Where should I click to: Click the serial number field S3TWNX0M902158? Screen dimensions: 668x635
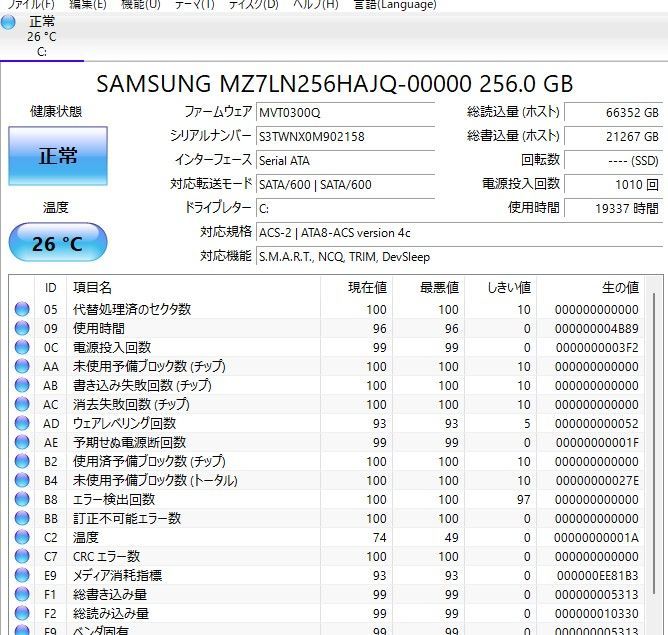[x=345, y=137]
